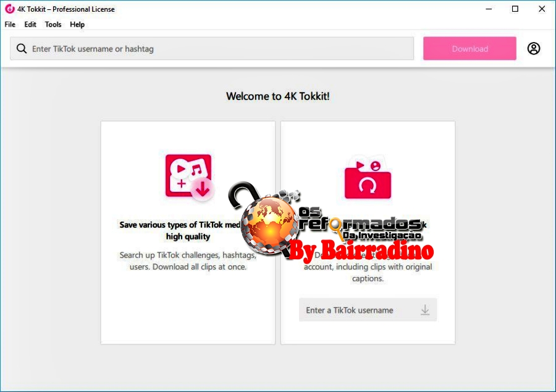
Task: Click the magnifier search icon
Action: [22, 49]
